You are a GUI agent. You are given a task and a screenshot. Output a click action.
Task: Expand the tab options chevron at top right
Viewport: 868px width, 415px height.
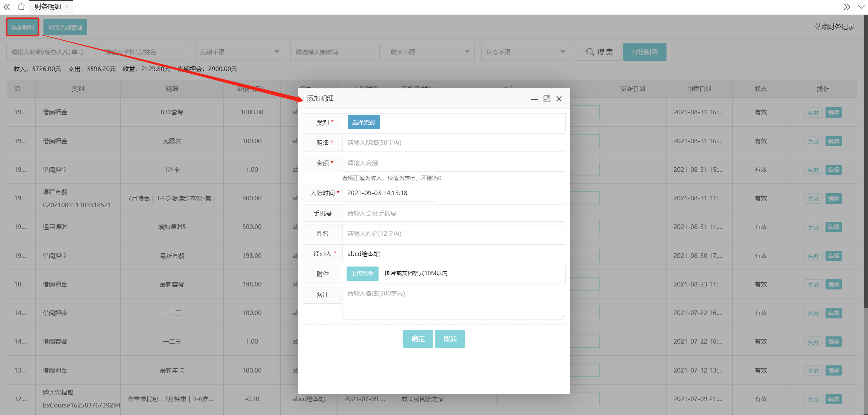tap(861, 7)
